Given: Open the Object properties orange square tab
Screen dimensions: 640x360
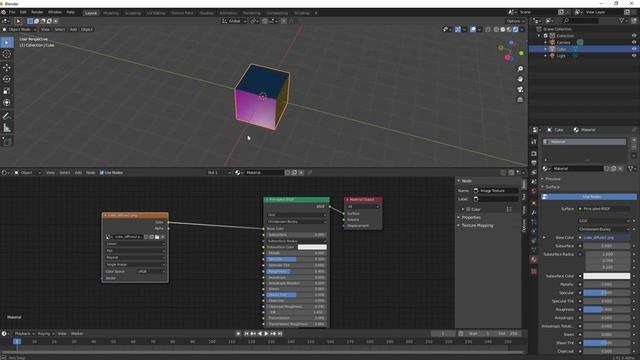Looking at the screenshot, I should click(x=534, y=203).
